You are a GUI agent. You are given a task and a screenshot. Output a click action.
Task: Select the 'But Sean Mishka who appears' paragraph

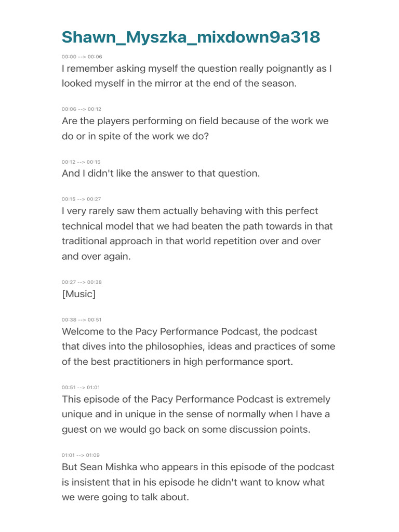198,482
